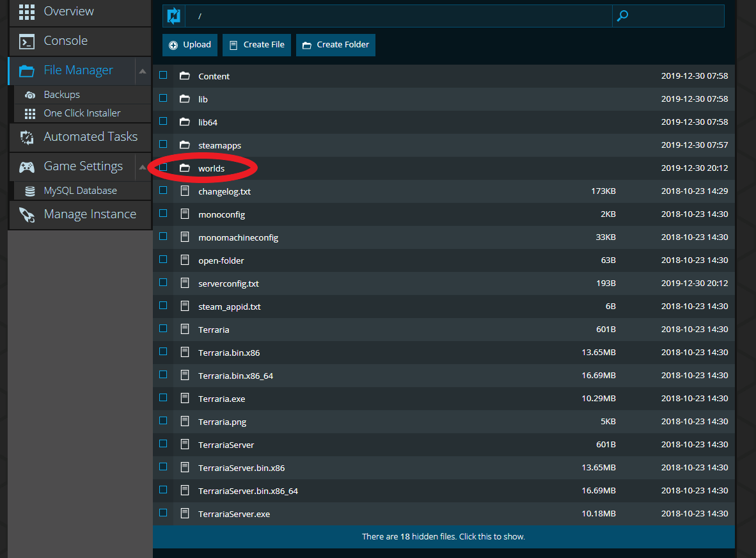Tick the TerrariaServer.bin.x86_64 checkbox

164,490
